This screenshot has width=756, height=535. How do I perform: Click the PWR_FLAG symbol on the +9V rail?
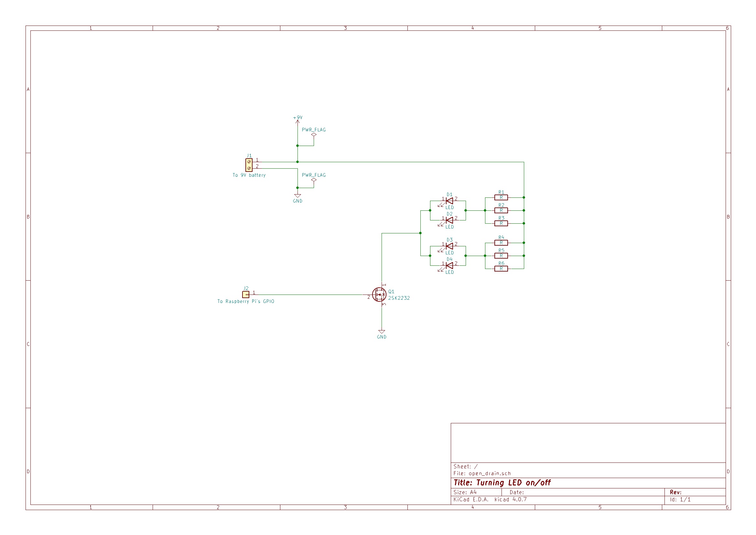click(x=314, y=135)
